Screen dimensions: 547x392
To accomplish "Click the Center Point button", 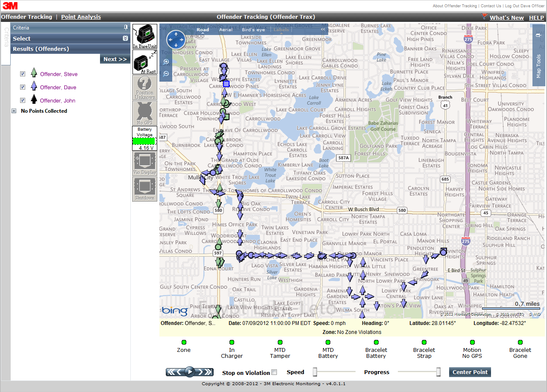I will [470, 372].
